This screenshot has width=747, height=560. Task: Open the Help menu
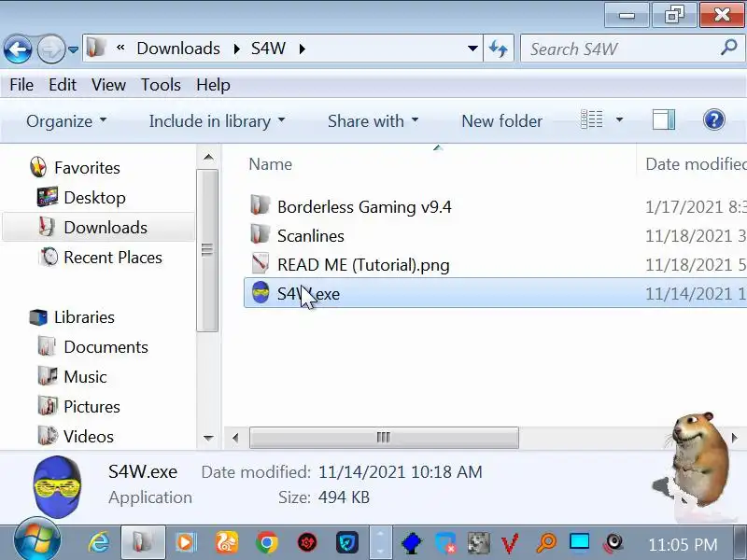pyautogui.click(x=213, y=85)
